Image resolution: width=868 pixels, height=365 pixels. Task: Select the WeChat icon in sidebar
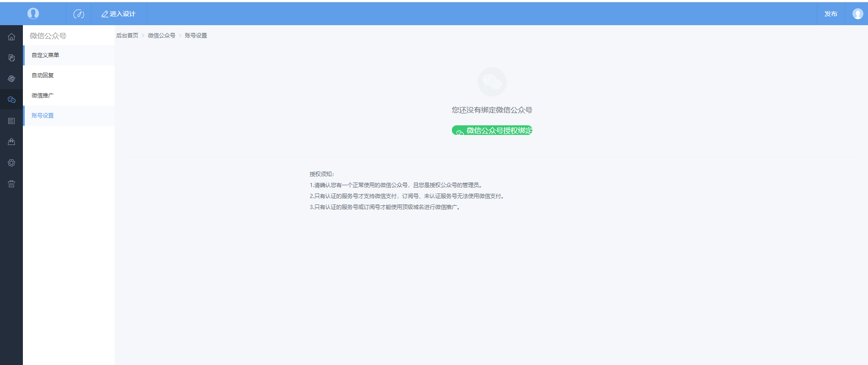coord(11,100)
